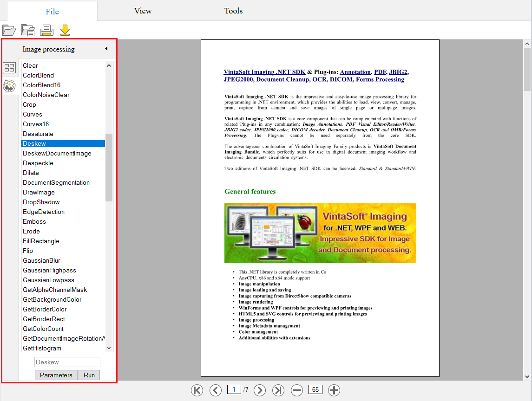Run the selected Deskew command
532x401 pixels.
point(89,375)
